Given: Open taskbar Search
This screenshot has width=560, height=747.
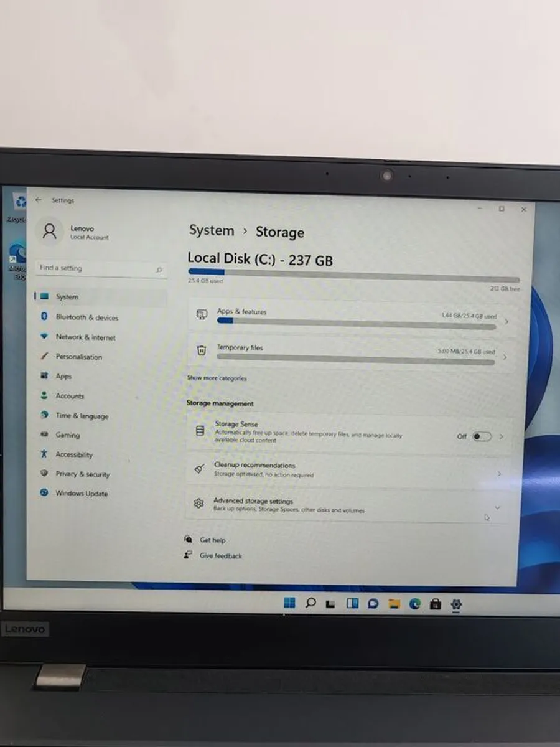Looking at the screenshot, I should [x=310, y=603].
